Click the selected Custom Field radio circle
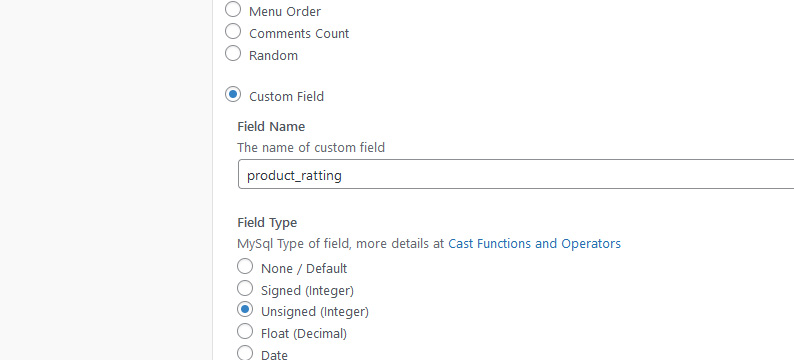Screen dimensions: 794x360 tap(233, 94)
